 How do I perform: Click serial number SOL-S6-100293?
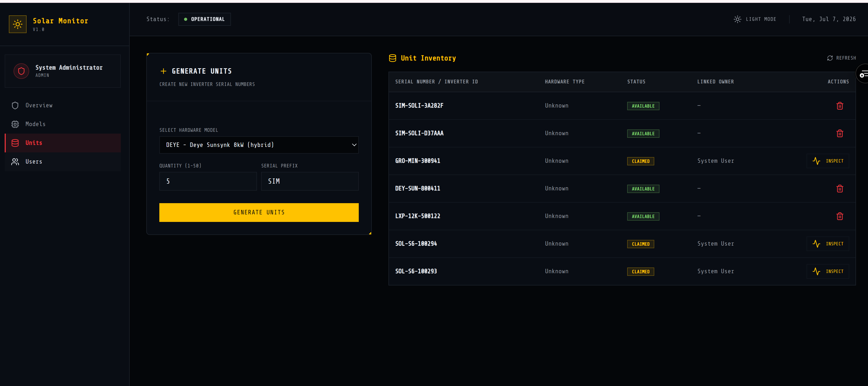pos(416,271)
